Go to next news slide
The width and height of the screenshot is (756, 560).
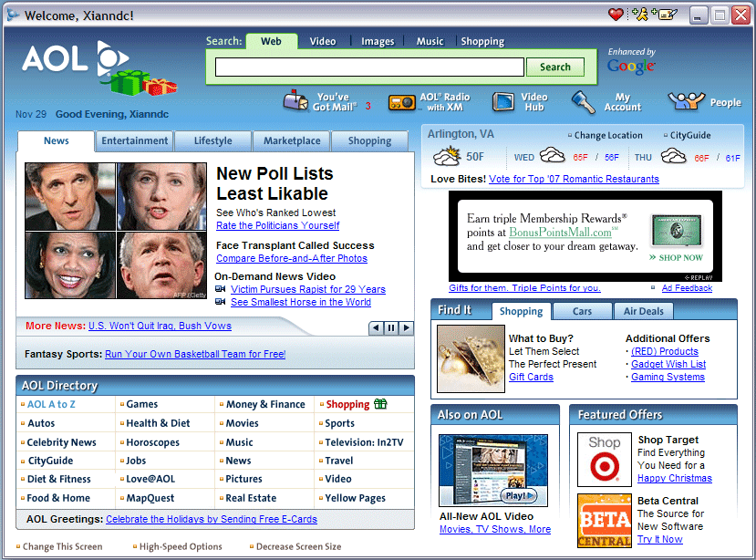click(407, 328)
